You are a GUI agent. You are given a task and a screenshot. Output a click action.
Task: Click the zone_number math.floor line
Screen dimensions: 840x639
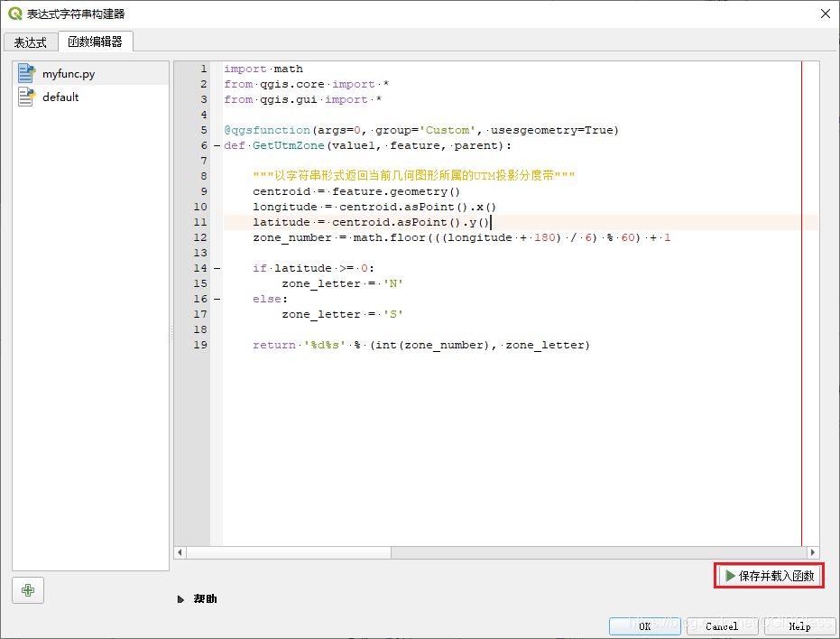point(462,238)
